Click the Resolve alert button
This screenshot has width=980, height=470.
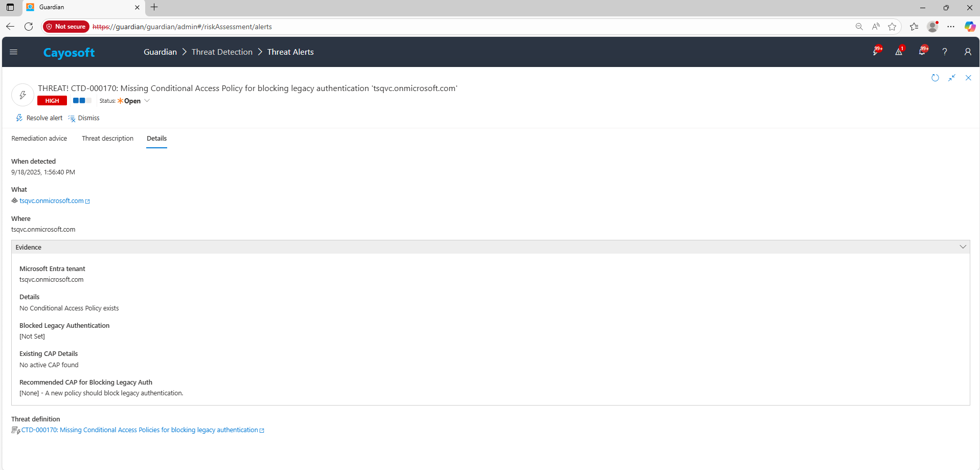point(39,118)
